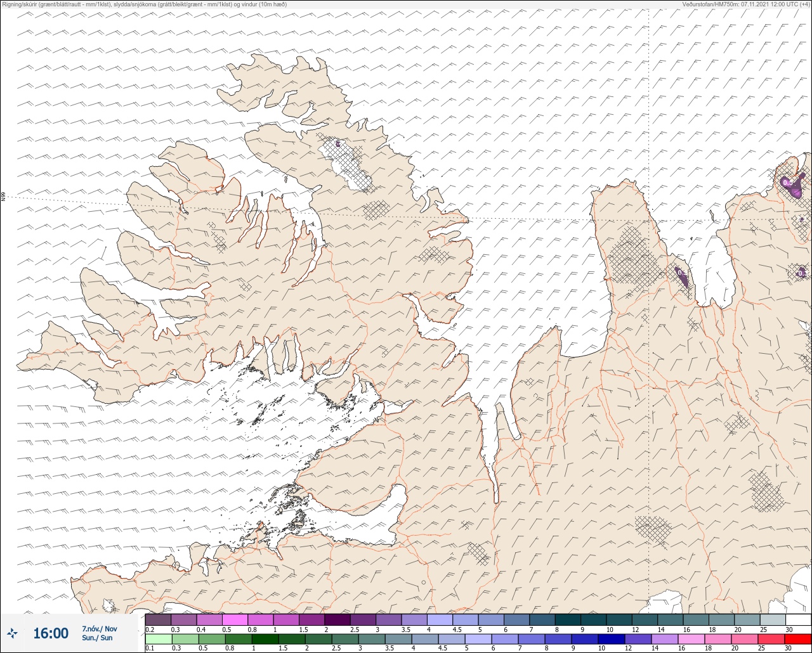Click the '7.nóv./ Nov' date text
Screen dimensions: 812x653
coord(99,629)
